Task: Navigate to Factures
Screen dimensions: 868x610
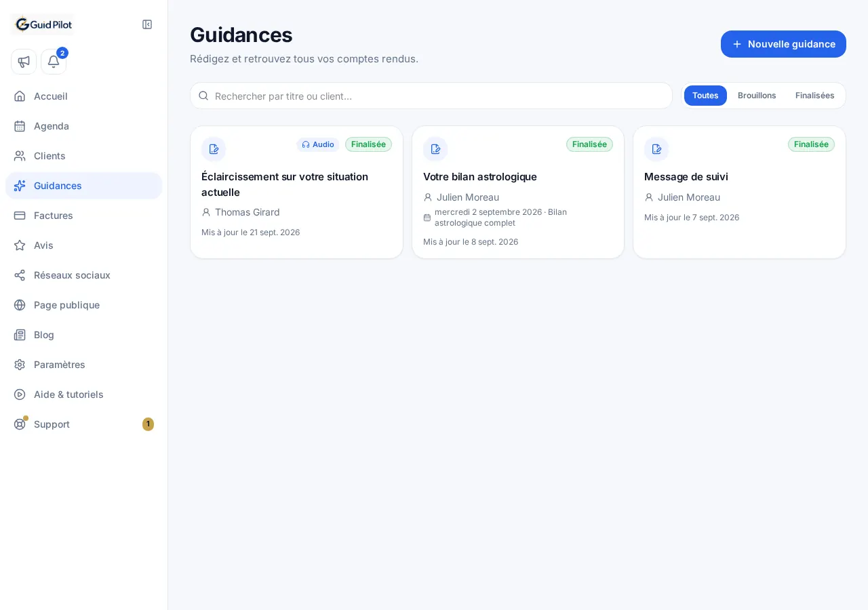Action: (x=84, y=216)
